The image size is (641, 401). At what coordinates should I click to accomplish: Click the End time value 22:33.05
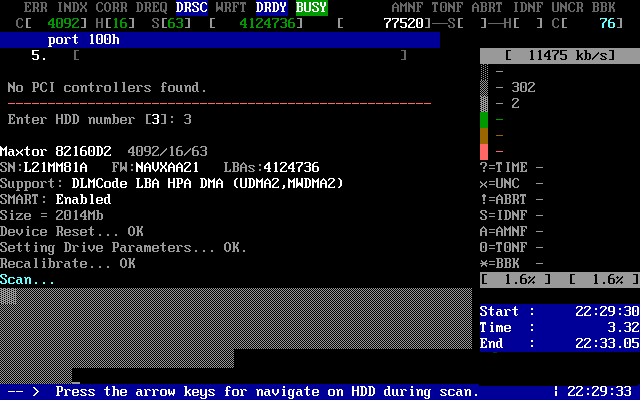600,343
